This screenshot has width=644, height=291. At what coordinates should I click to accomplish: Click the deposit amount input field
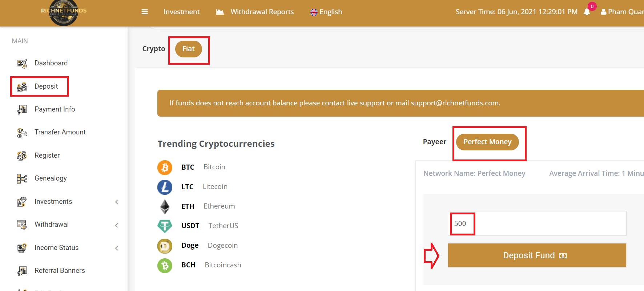click(537, 223)
